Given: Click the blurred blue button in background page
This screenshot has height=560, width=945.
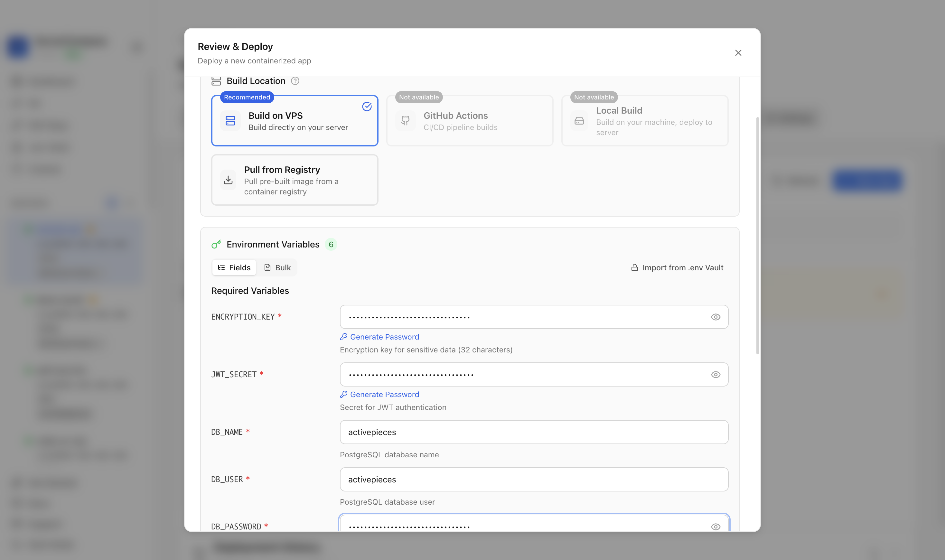Looking at the screenshot, I should pyautogui.click(x=867, y=180).
